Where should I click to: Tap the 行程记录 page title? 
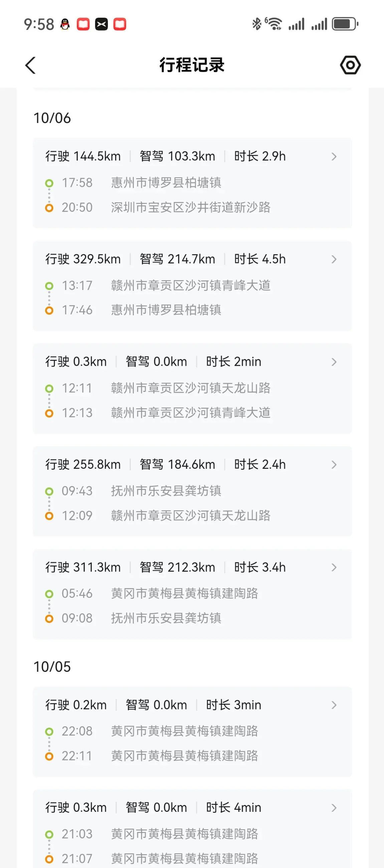[x=192, y=65]
